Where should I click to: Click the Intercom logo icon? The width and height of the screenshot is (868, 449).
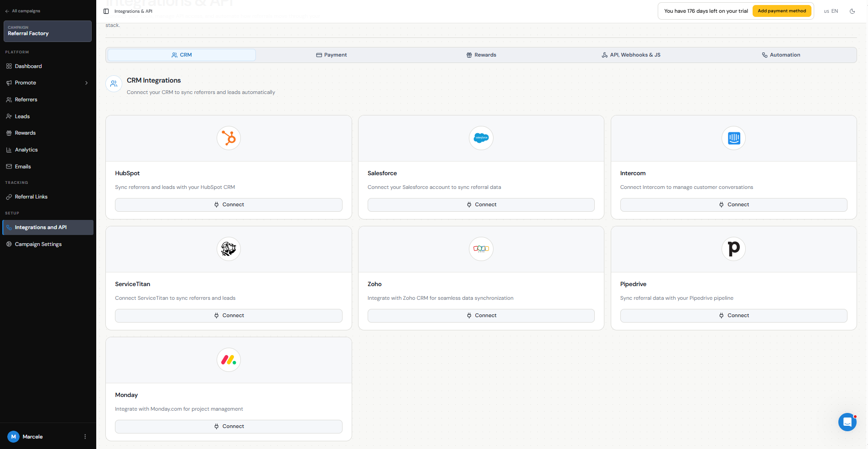733,138
